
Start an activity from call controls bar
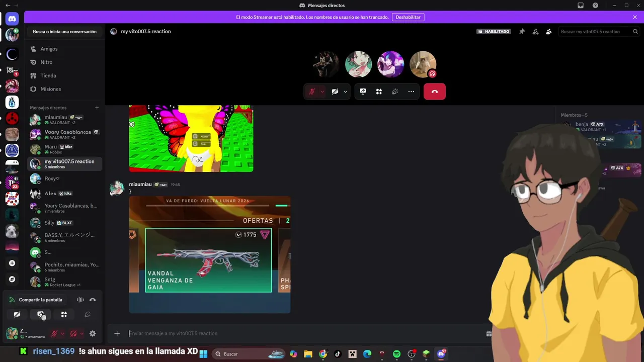point(379,92)
